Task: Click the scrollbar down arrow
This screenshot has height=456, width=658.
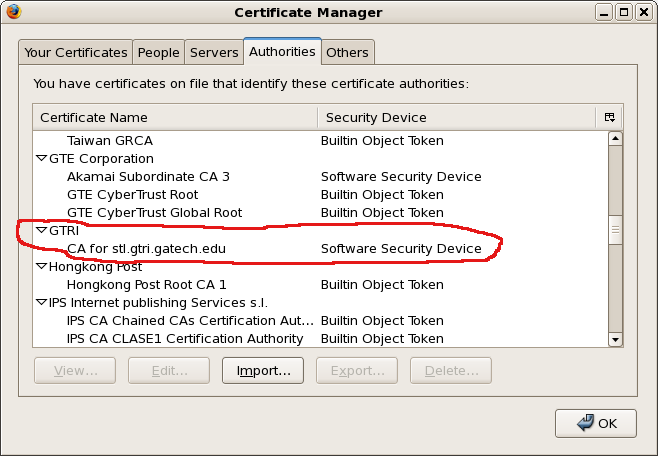Action: point(615,339)
